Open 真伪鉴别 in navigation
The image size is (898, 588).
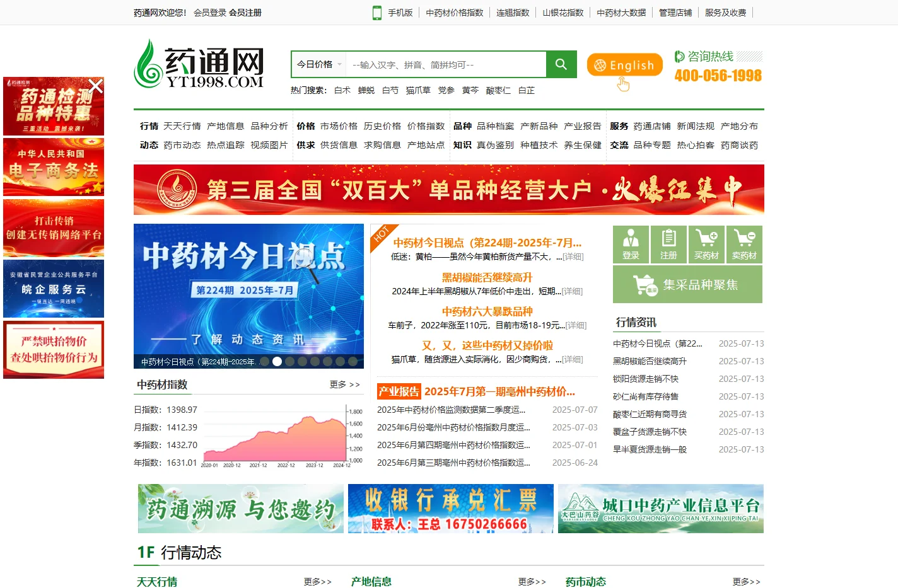click(x=495, y=145)
